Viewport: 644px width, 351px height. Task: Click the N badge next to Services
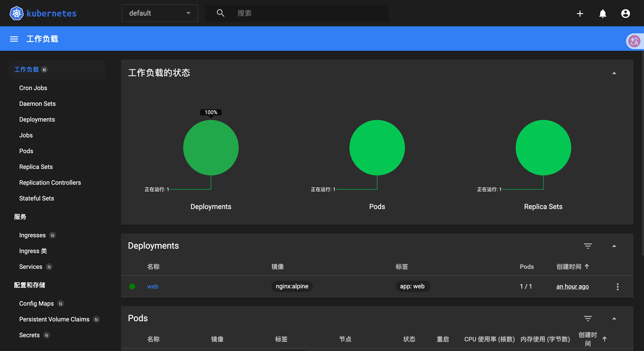(x=49, y=267)
